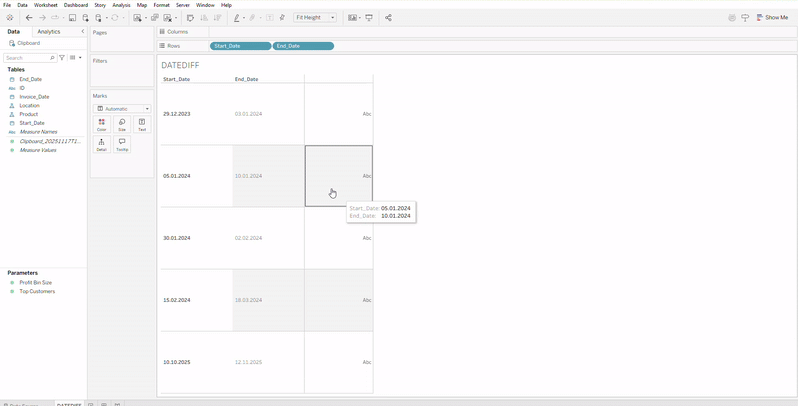Click the filter icon next to search

pos(62,58)
